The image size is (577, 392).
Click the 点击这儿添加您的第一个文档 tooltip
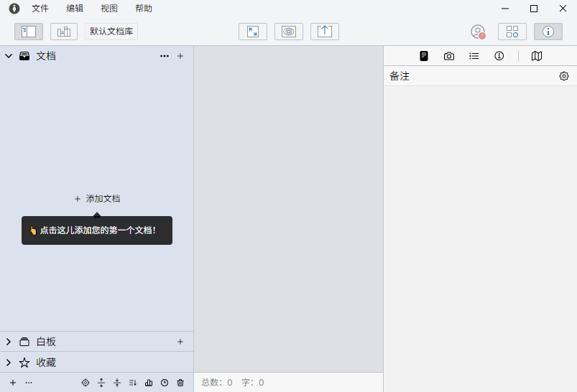[97, 230]
